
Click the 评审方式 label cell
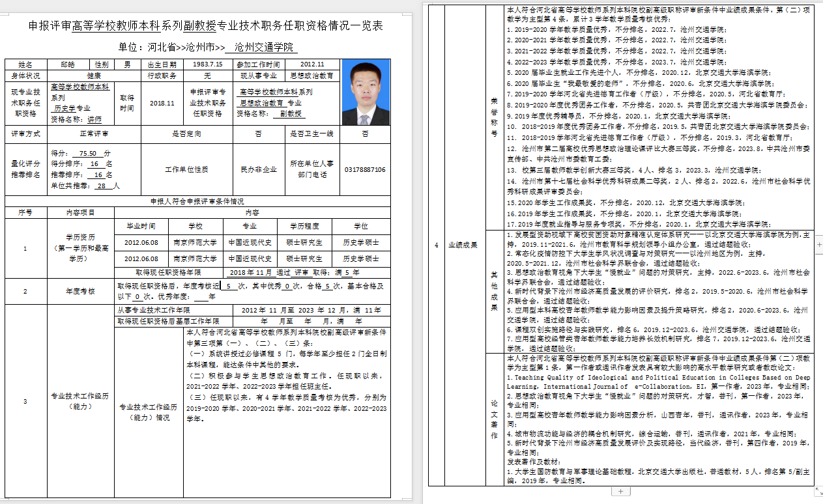click(x=25, y=133)
